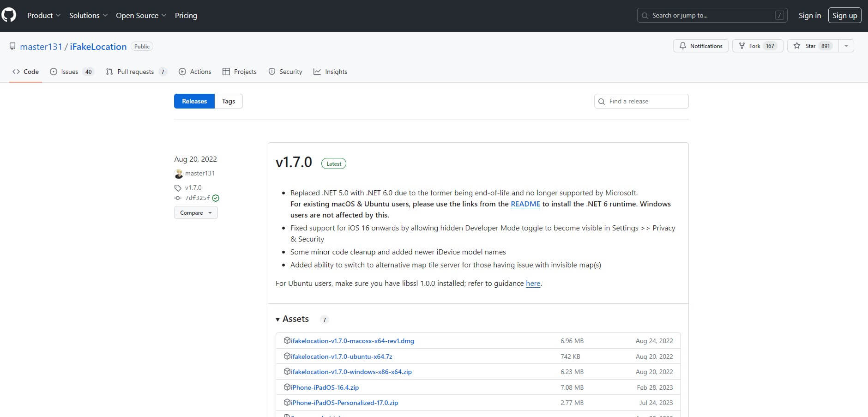The width and height of the screenshot is (868, 417).
Task: Switch to the Insights tab
Action: pos(330,72)
